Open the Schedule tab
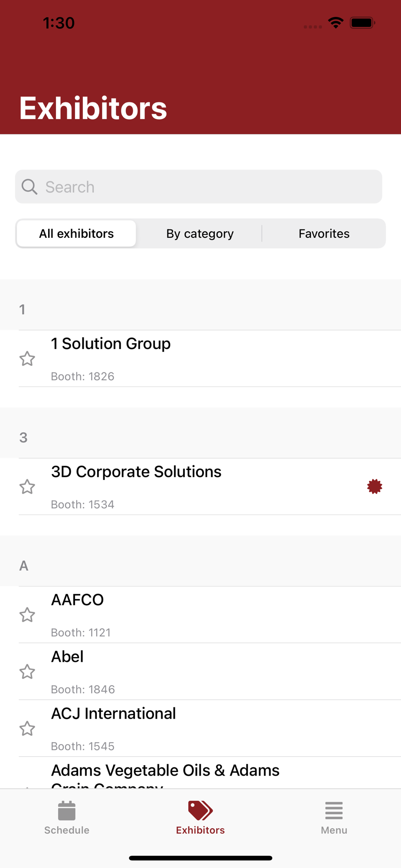The width and height of the screenshot is (401, 868). (x=67, y=818)
